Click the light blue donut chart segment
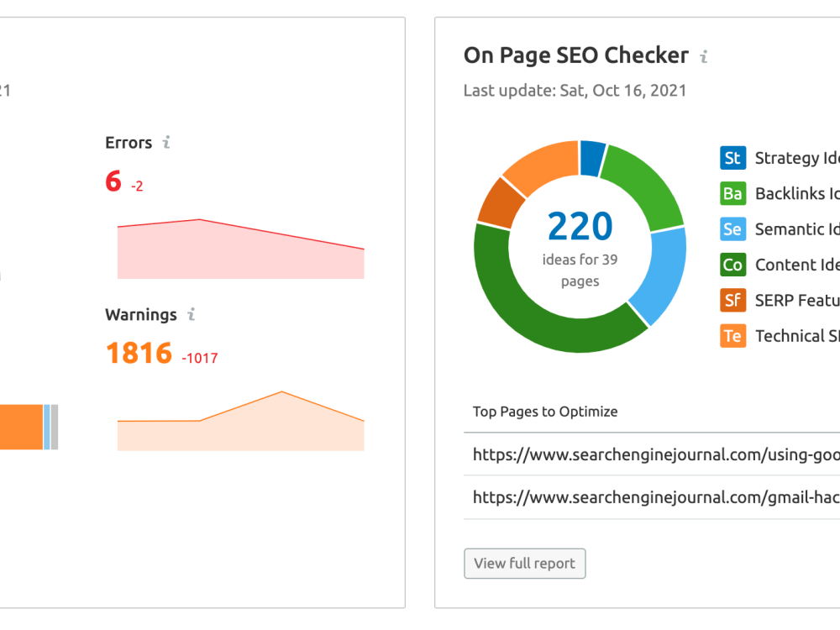 662,273
